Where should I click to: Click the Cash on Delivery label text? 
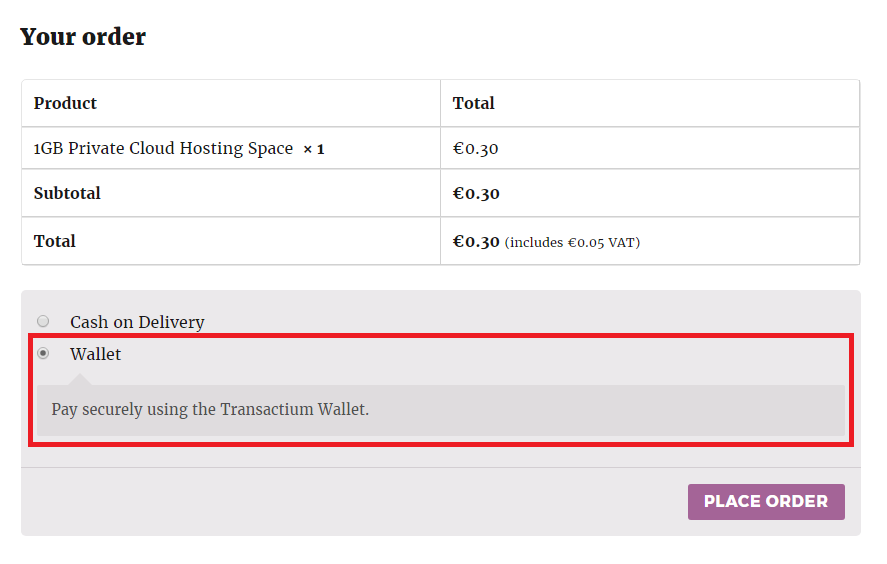coord(137,322)
